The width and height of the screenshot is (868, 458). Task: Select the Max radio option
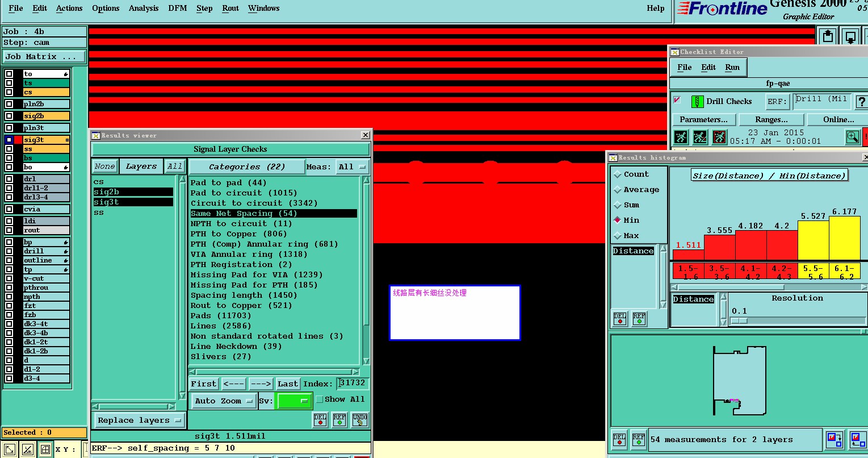click(618, 236)
